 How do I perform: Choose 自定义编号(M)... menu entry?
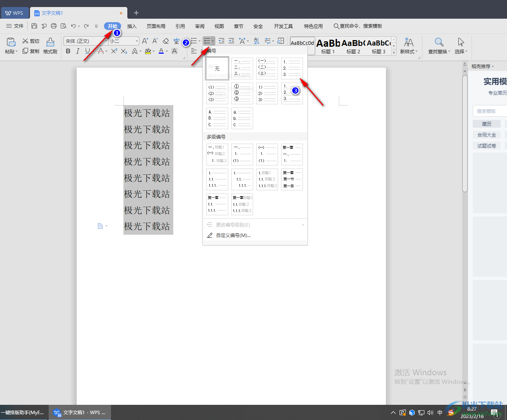coord(255,235)
